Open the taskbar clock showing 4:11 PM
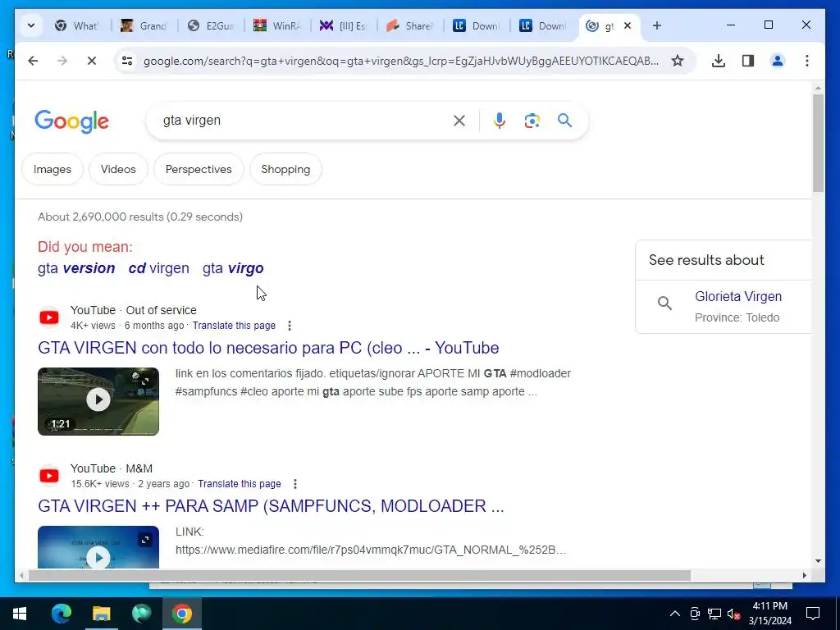Image resolution: width=840 pixels, height=630 pixels. pos(769,614)
